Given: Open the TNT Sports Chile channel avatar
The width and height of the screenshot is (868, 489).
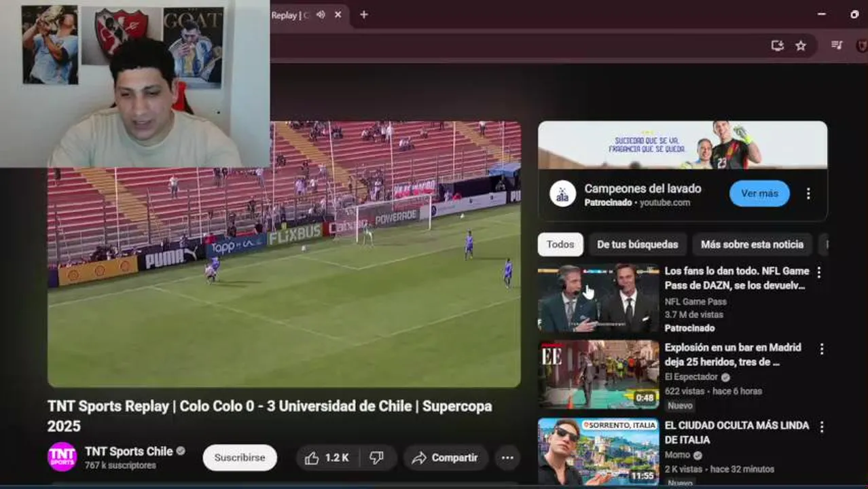Looking at the screenshot, I should click(x=62, y=456).
